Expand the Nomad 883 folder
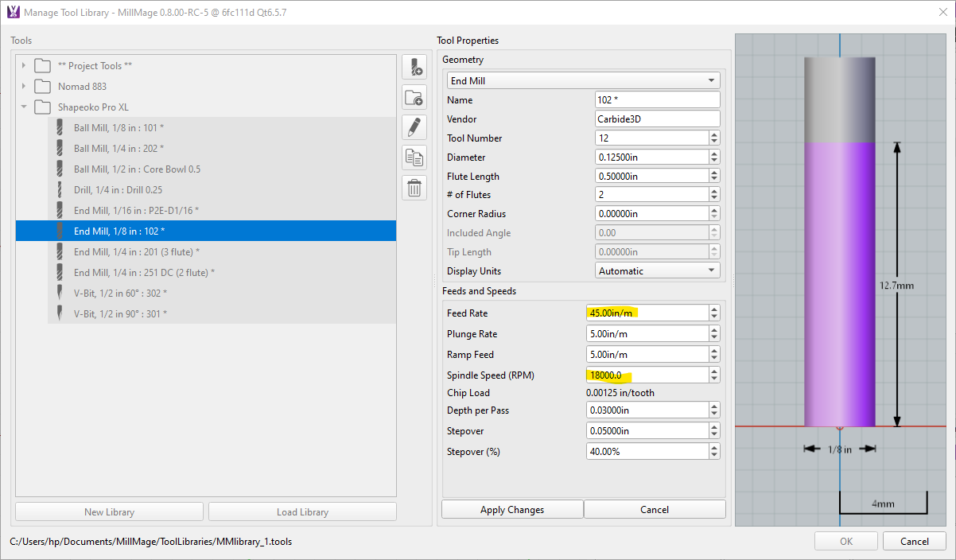956x560 pixels. (x=23, y=86)
